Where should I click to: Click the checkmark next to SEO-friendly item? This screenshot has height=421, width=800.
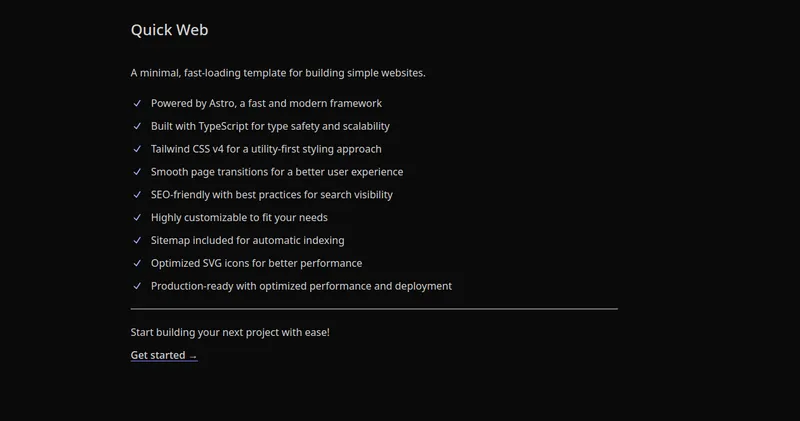136,195
